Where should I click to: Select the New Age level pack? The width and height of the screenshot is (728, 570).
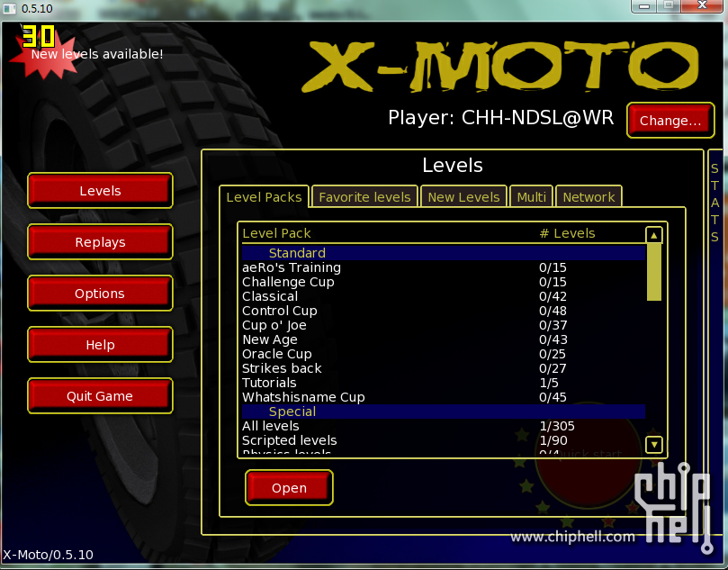(444, 339)
